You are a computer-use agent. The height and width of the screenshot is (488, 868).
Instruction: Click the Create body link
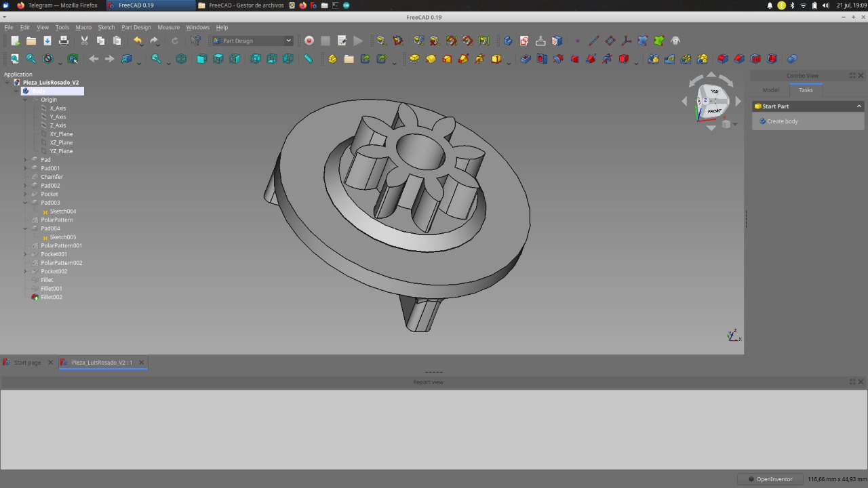(782, 121)
